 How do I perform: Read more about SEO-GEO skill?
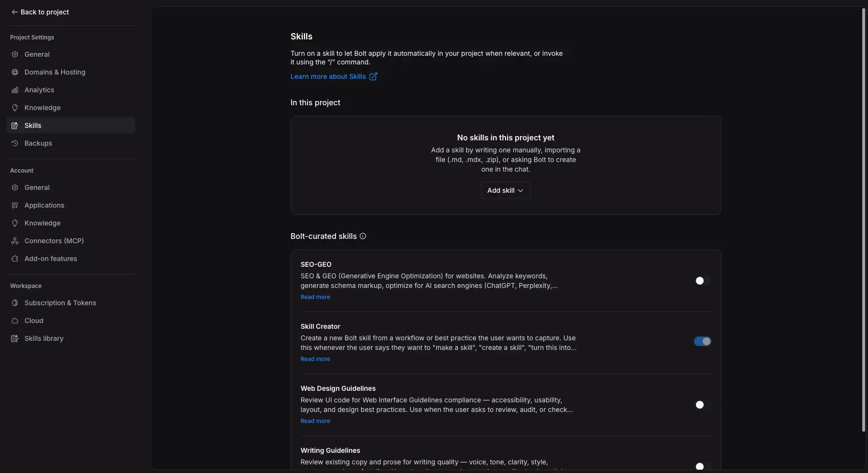(315, 297)
